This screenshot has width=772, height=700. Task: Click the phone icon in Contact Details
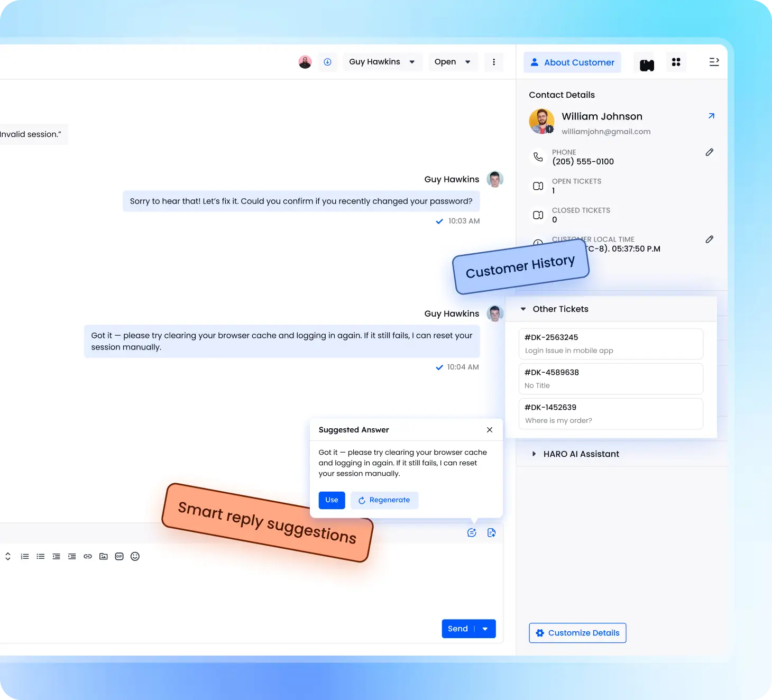click(x=538, y=157)
